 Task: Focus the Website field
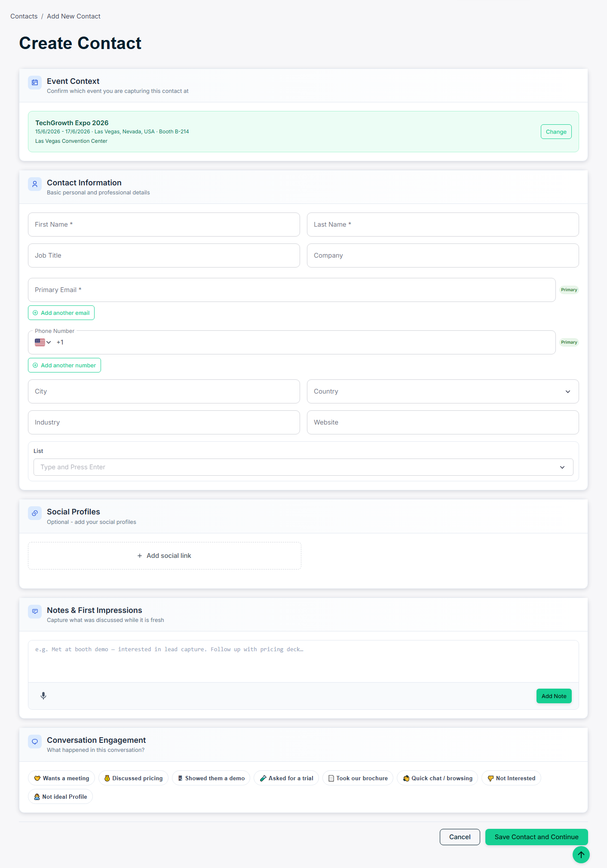click(x=443, y=422)
